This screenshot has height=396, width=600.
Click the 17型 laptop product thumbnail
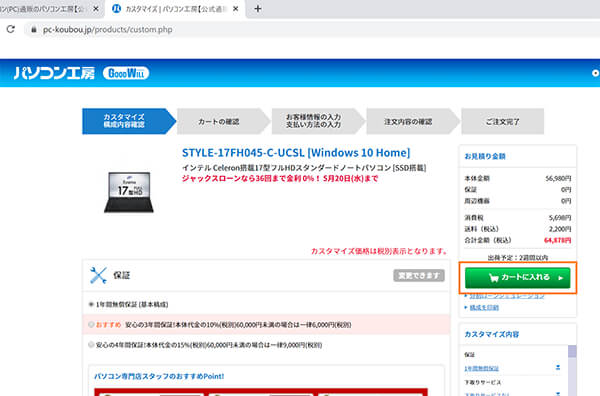[129, 192]
